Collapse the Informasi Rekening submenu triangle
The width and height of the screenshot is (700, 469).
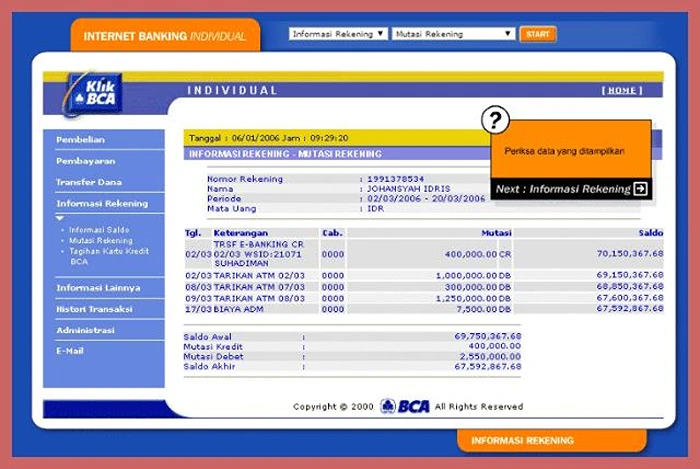pos(60,218)
